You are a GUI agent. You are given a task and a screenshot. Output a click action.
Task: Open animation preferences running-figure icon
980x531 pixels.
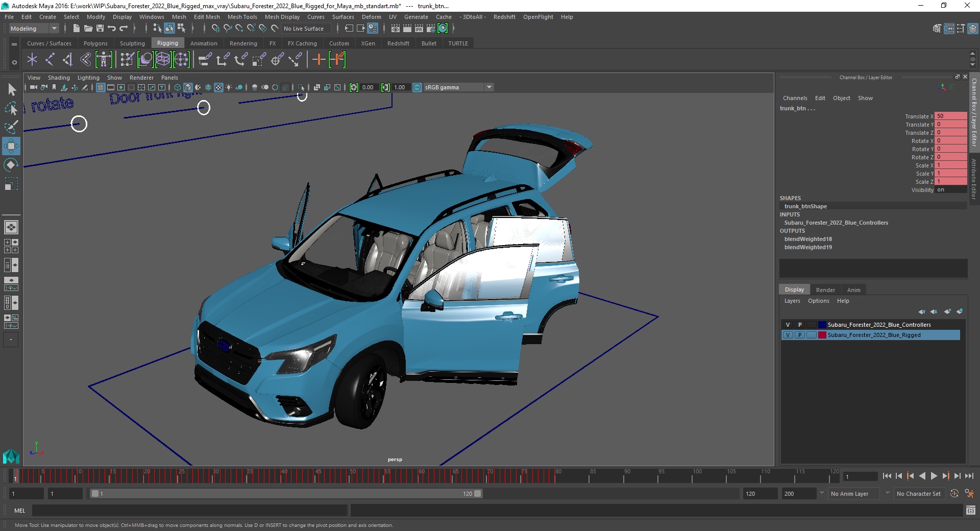coord(969,494)
